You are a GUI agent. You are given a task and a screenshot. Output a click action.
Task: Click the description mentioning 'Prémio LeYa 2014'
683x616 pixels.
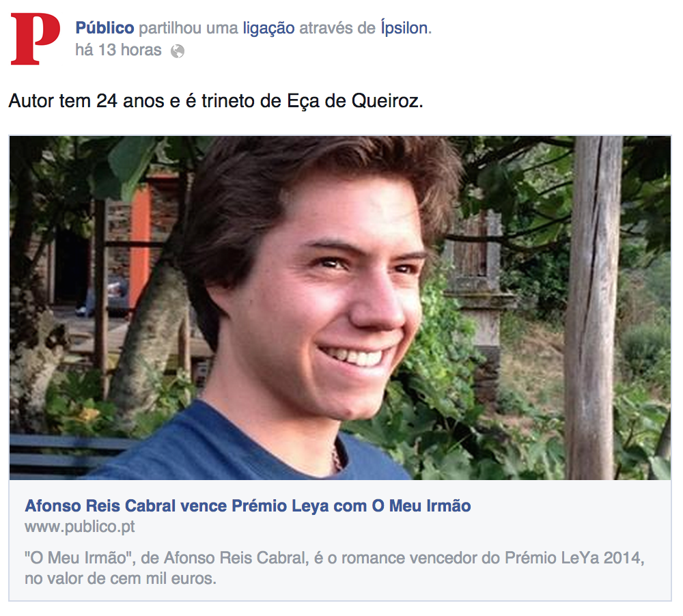click(x=334, y=568)
